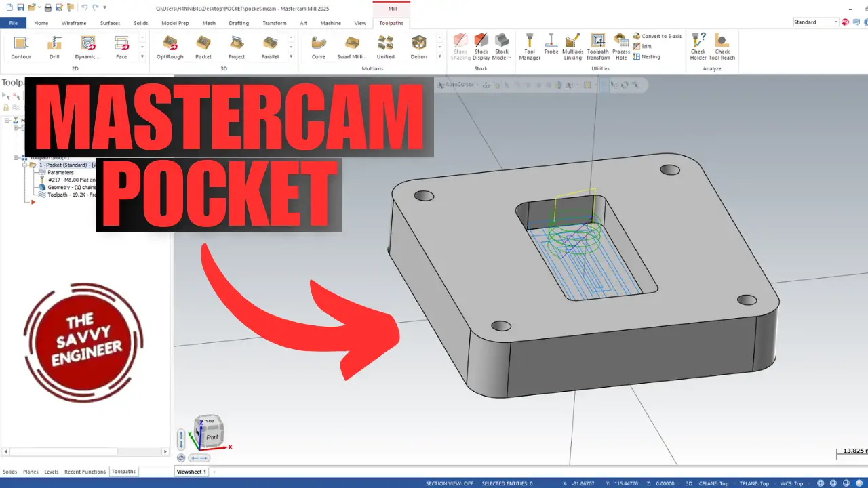Click the Save icon in quick access toolbar

pyautogui.click(x=20, y=7)
